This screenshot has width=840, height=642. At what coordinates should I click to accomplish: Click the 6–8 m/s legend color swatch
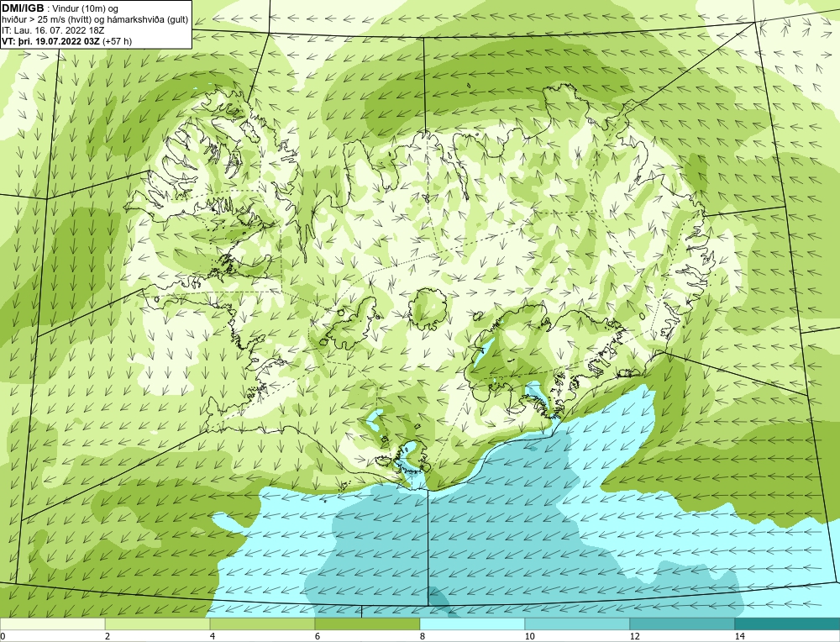(x=368, y=624)
